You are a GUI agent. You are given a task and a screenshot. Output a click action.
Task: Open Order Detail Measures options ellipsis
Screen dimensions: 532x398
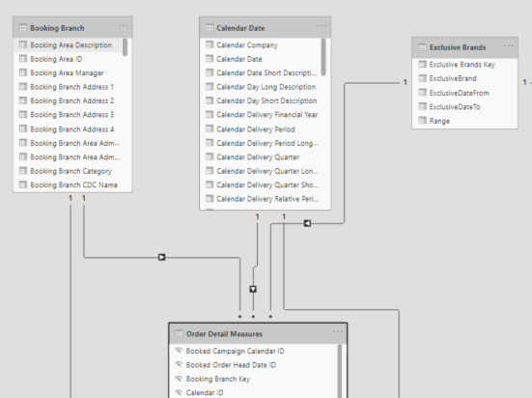[x=338, y=332]
